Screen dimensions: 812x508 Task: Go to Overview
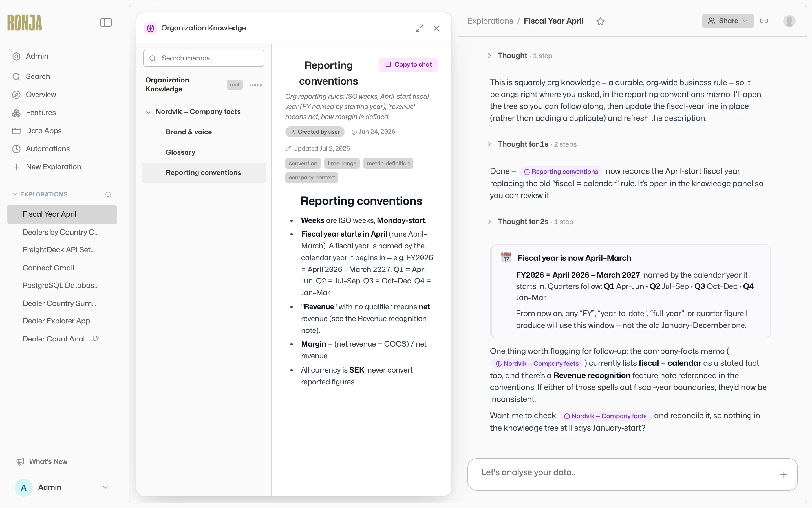tap(41, 95)
